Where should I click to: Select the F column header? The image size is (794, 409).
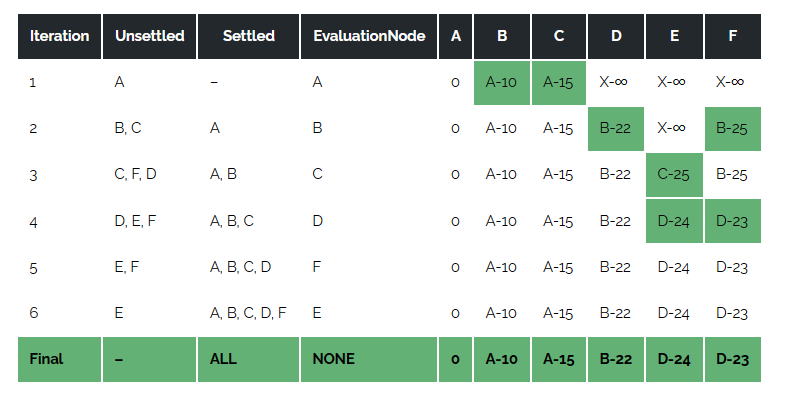coord(733,36)
